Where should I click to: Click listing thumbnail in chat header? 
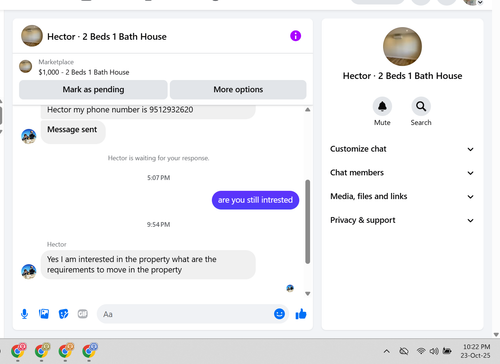pyautogui.click(x=32, y=36)
